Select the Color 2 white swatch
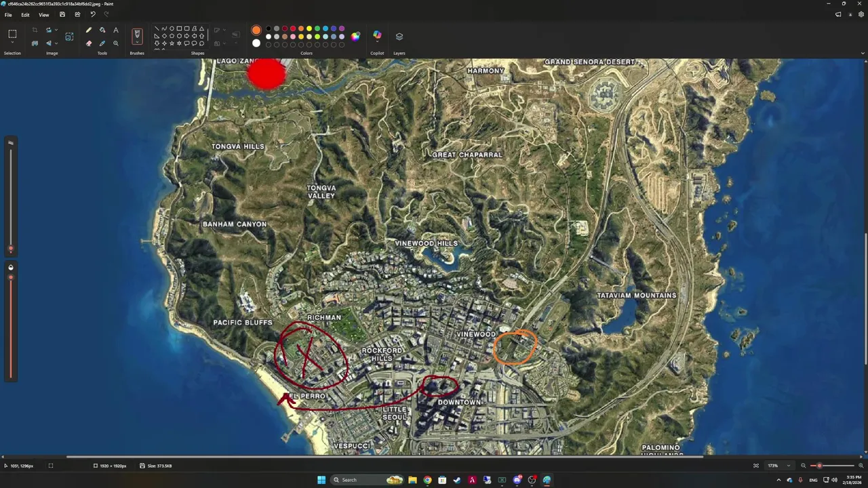Image resolution: width=868 pixels, height=488 pixels. (256, 43)
